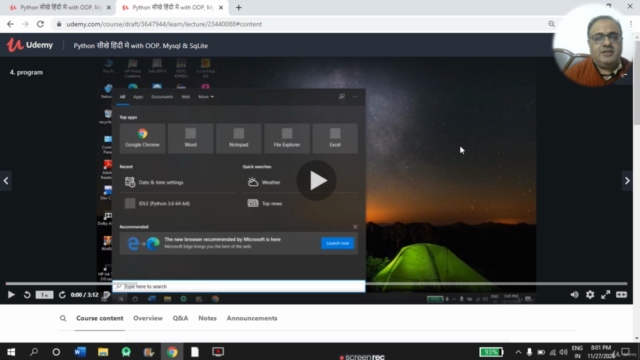Start the lecture with the large center play button
The height and width of the screenshot is (360, 640).
[316, 180]
